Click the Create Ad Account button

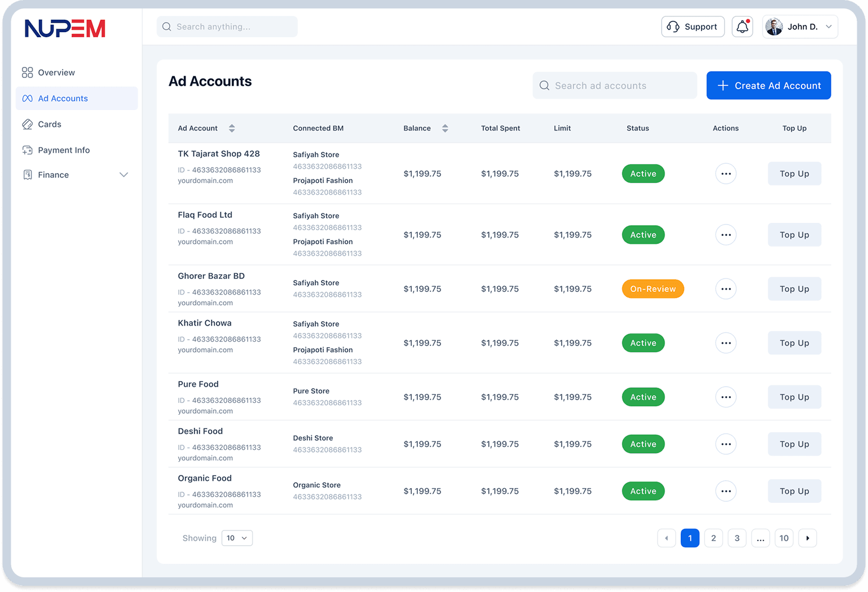pyautogui.click(x=768, y=85)
